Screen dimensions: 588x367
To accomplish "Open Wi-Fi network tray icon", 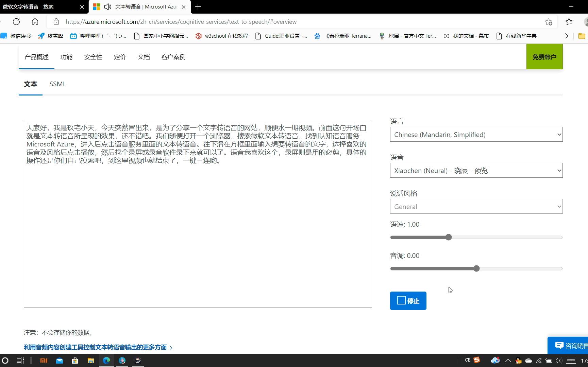I will (539, 361).
